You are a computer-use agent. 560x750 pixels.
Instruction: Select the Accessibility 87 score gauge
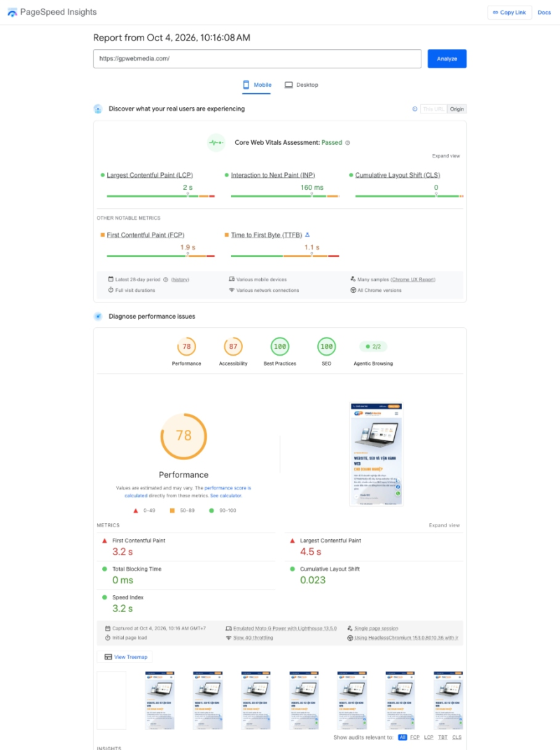point(233,347)
